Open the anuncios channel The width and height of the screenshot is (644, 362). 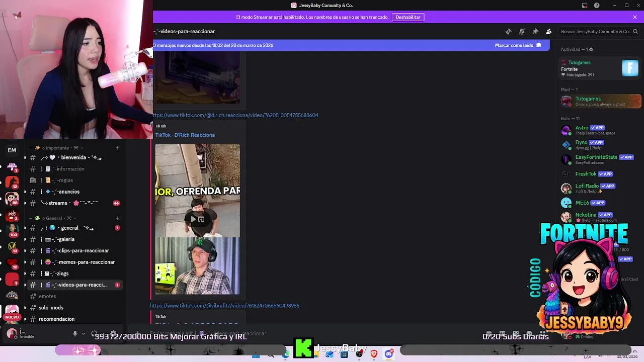(74, 192)
